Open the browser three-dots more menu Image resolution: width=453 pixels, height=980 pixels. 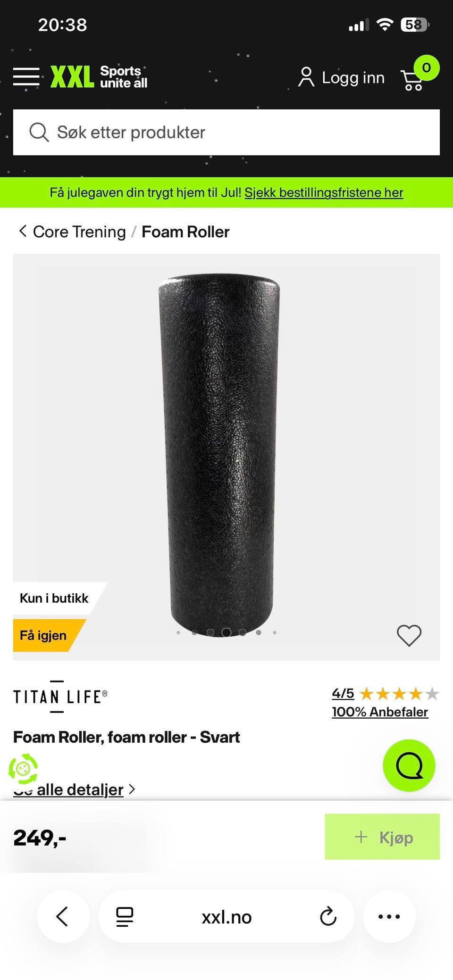[x=389, y=917]
